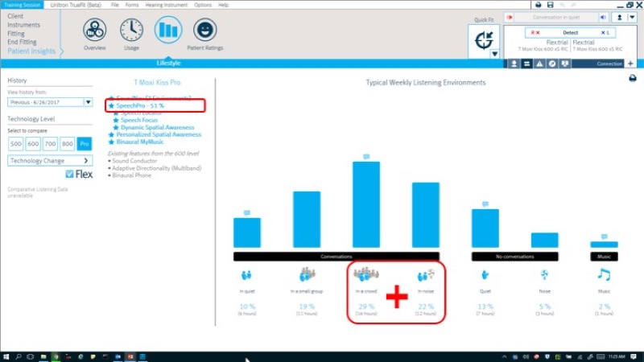Click the save disk icon in title bar
This screenshot has width=644, height=362.
click(551, 5)
